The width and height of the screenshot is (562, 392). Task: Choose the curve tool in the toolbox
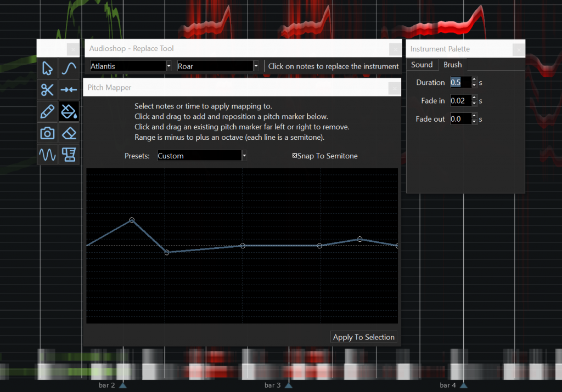[69, 69]
